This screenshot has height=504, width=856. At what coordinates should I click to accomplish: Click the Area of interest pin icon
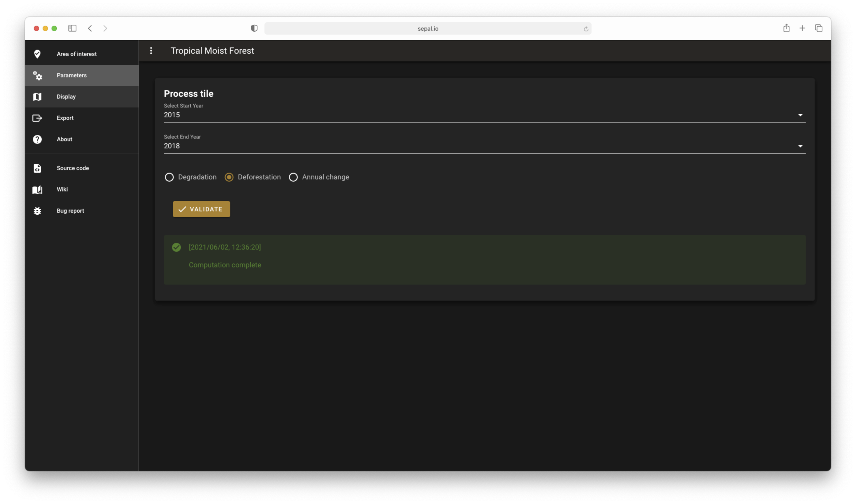(x=37, y=54)
